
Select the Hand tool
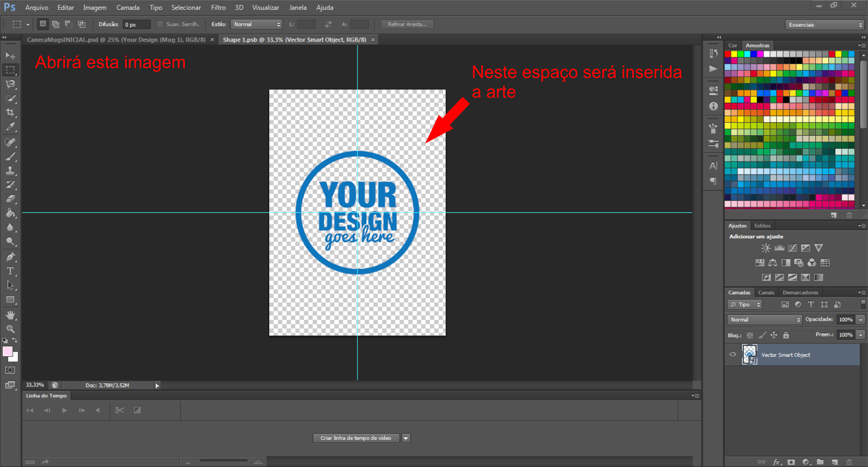pos(10,315)
